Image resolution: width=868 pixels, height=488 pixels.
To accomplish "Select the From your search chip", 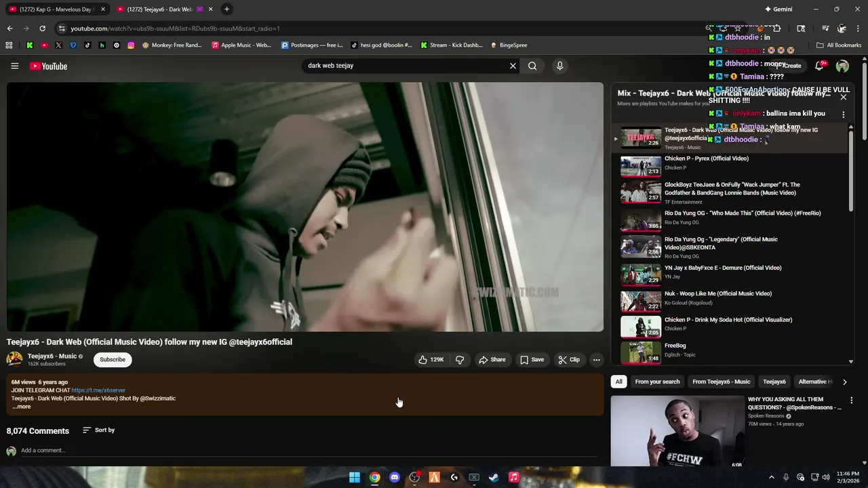I will click(x=657, y=382).
